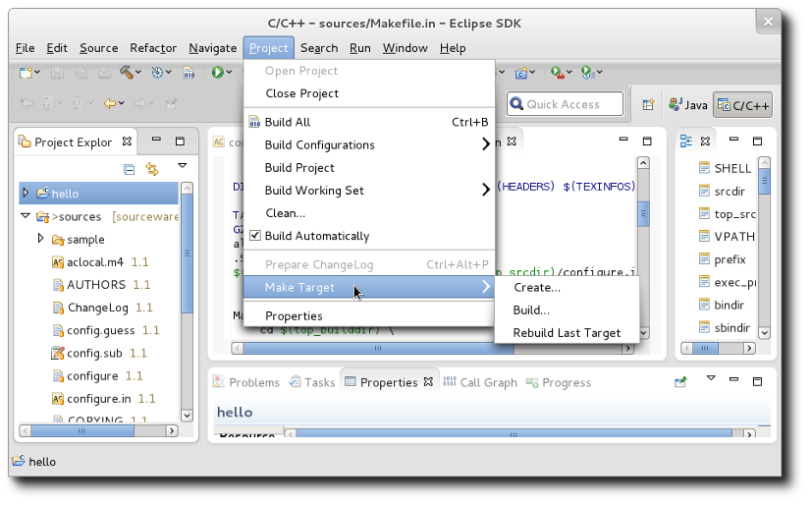Select the ChangeLog file
This screenshot has width=812, height=507.
click(x=98, y=308)
